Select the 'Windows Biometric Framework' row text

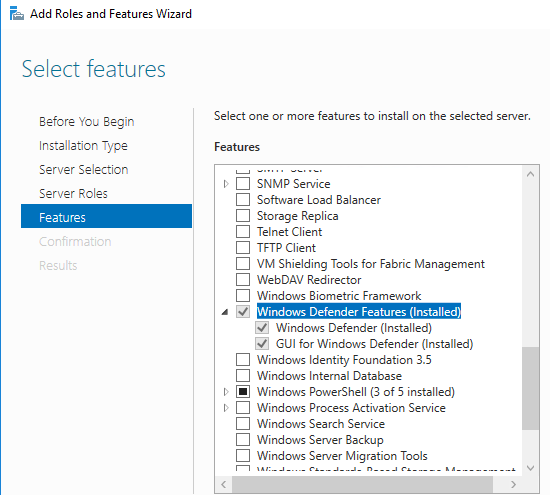[x=339, y=296]
